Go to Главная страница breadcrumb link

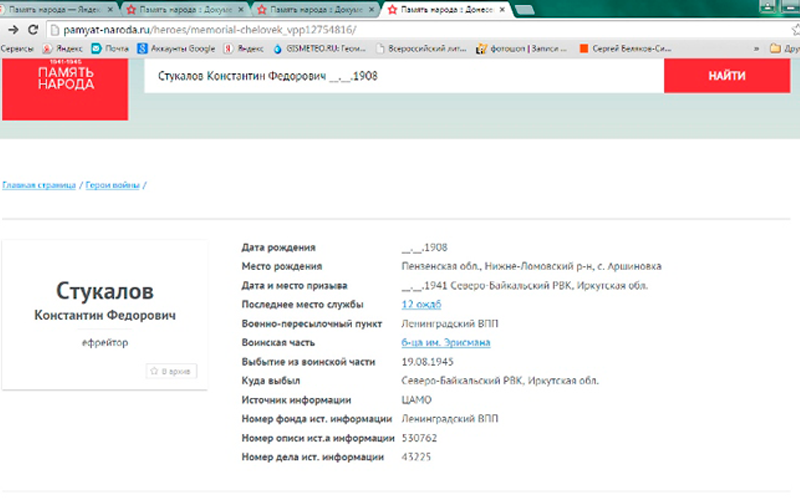tap(39, 185)
